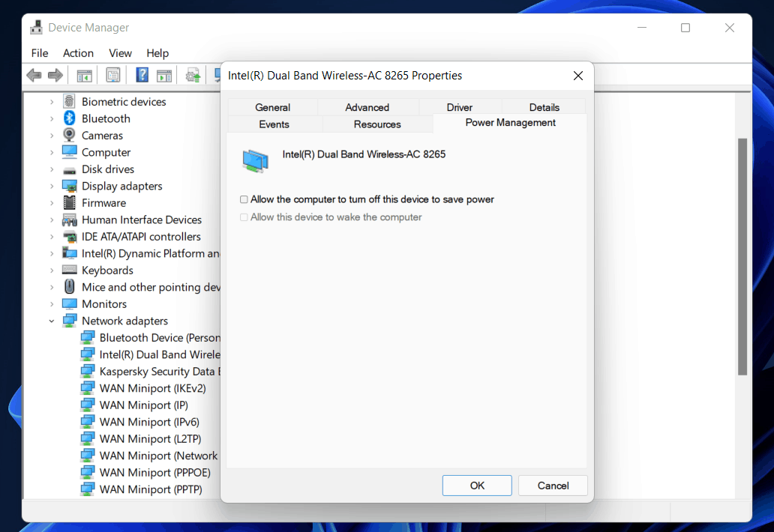This screenshot has height=532, width=774.
Task: Click the Device Manager title bar icon
Action: (36, 28)
